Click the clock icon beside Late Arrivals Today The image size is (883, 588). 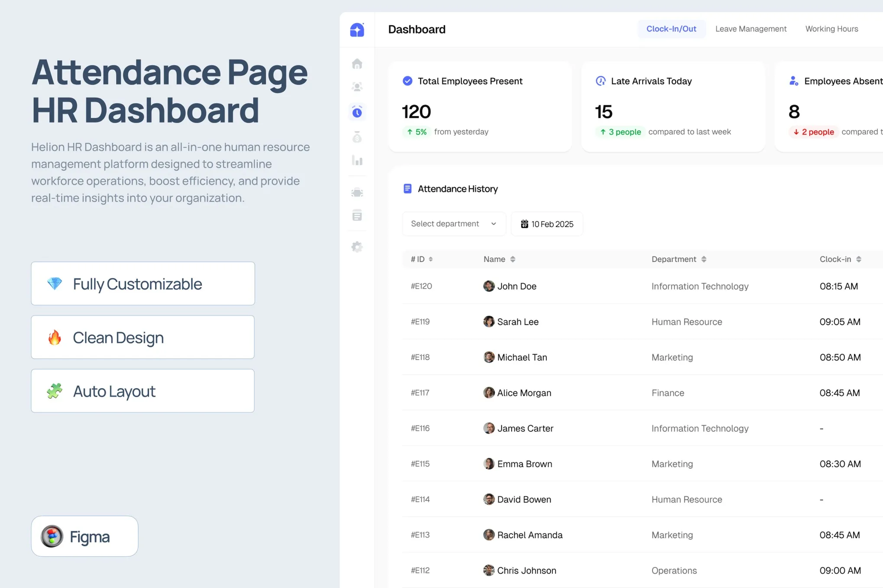pyautogui.click(x=601, y=81)
